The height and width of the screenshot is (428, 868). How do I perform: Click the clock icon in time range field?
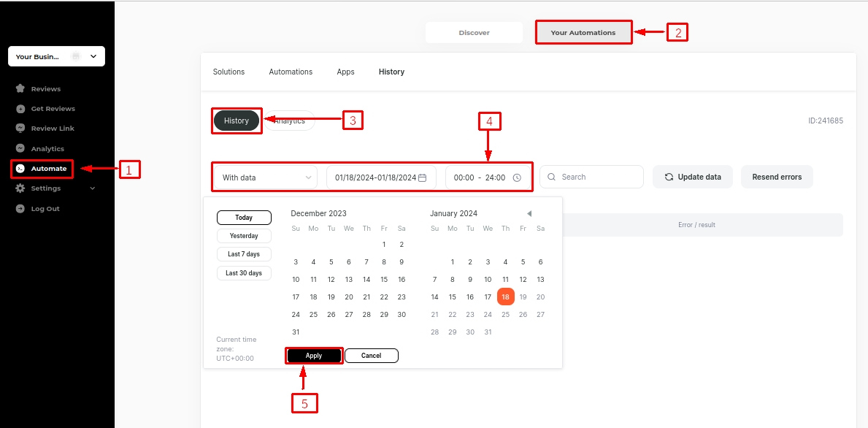(x=517, y=177)
